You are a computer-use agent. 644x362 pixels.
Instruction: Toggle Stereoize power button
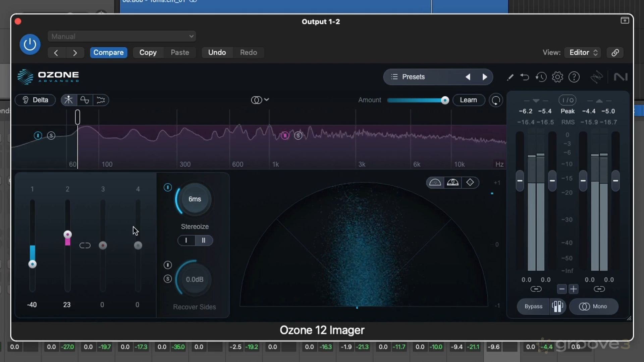168,187
